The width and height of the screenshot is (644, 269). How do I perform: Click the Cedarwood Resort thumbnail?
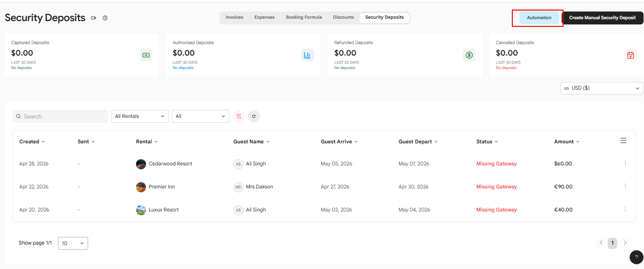[141, 164]
